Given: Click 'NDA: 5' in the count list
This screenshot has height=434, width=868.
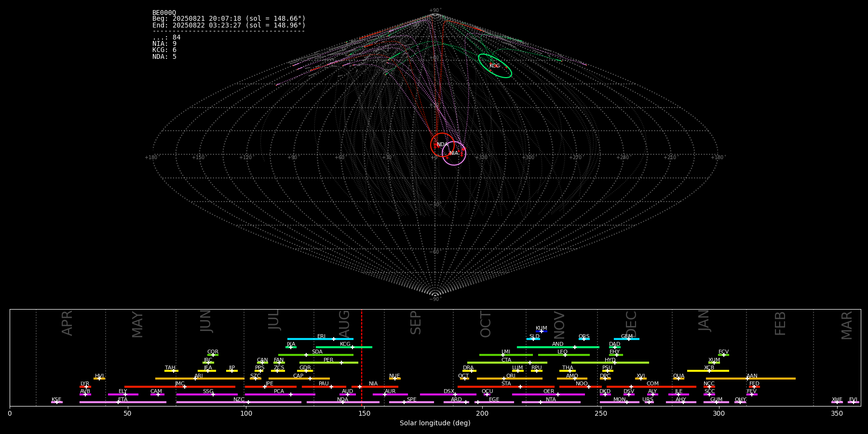Looking at the screenshot, I should click(164, 56).
